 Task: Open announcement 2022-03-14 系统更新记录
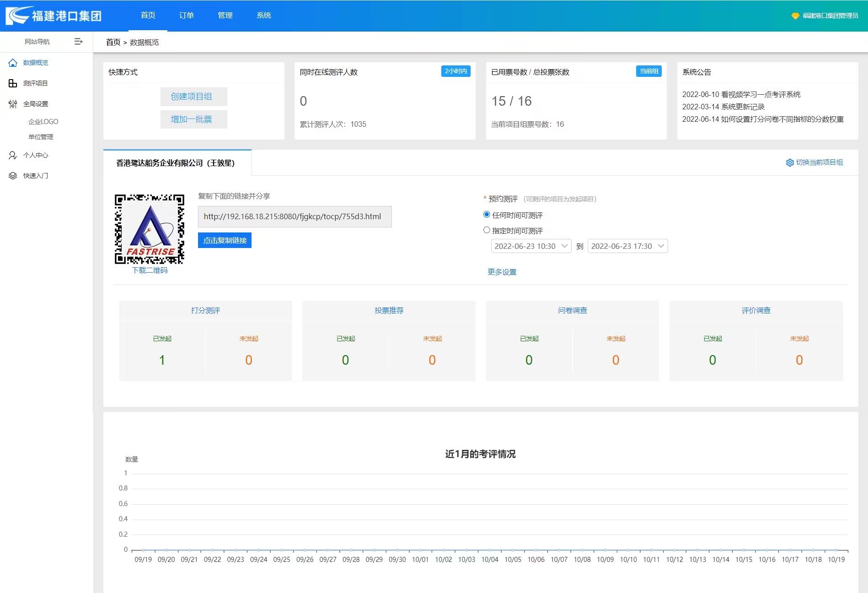point(723,107)
